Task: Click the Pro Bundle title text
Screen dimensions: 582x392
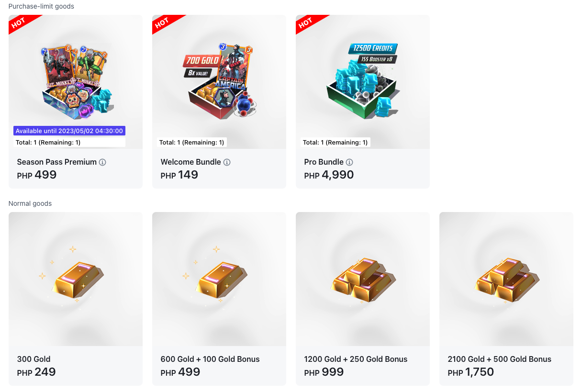Action: pos(324,162)
